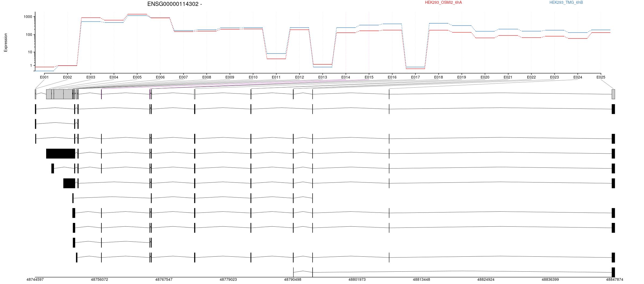Screen dimensions: 644x284
Task: Click exon bin label E007
Action: click(183, 77)
